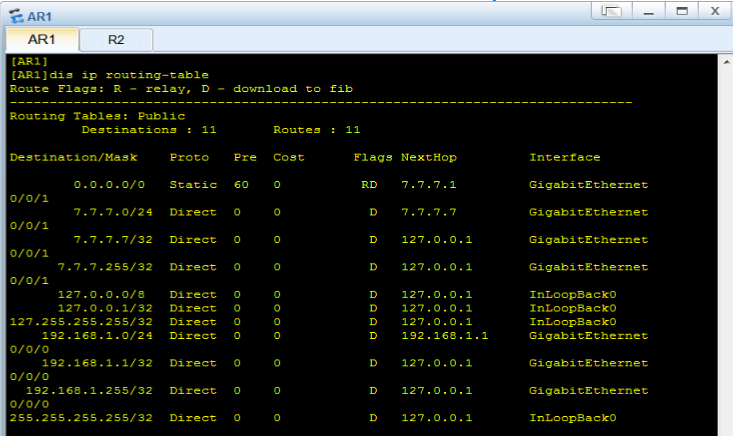Screen dimensions: 733x436
Task: Click the 7.7.7.255/32 destination
Action: [105, 267]
